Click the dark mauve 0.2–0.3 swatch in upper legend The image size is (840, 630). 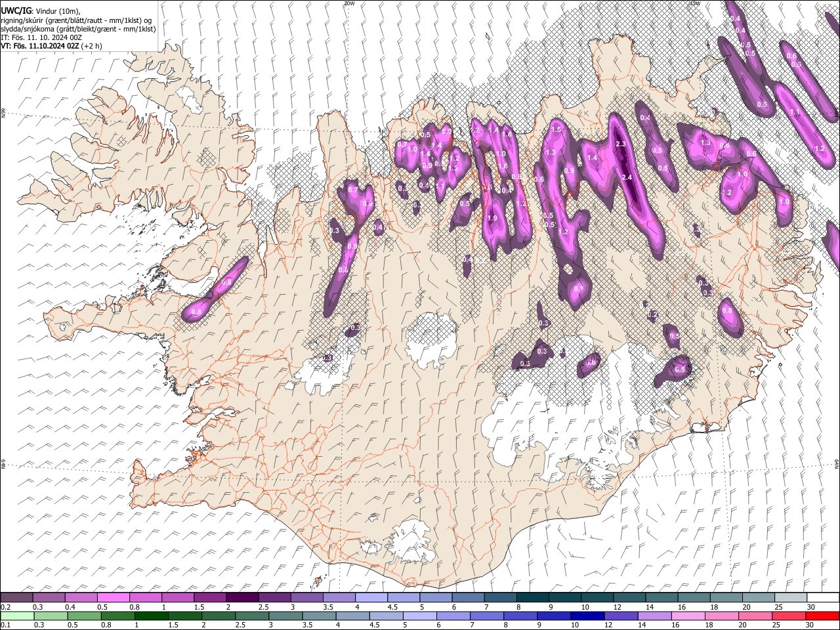[x=16, y=597]
